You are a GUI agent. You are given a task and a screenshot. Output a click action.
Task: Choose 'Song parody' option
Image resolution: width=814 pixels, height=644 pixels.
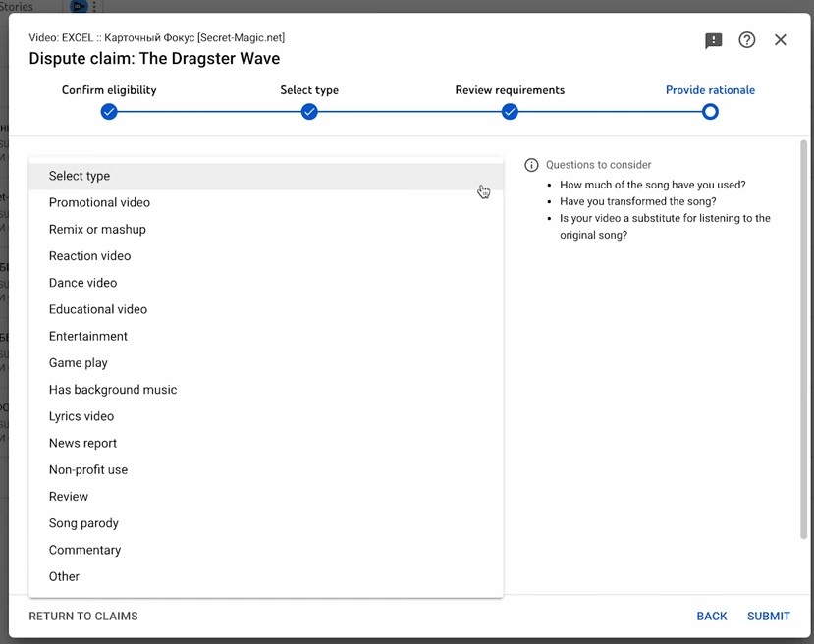266,523
